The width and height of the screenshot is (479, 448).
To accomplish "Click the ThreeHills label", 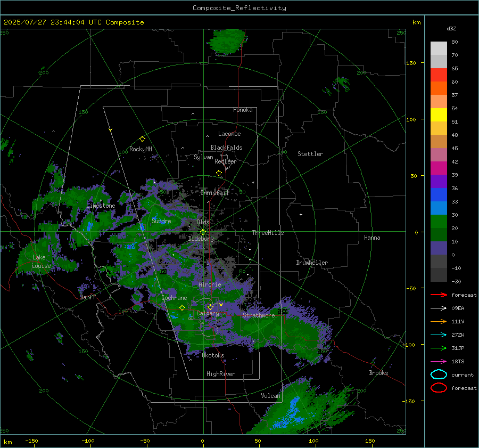I will tap(268, 233).
